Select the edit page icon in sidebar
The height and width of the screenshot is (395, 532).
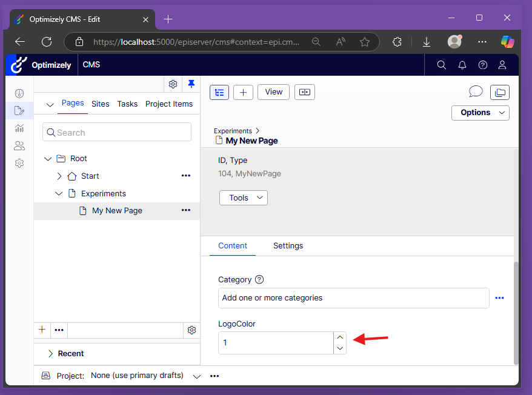19,111
